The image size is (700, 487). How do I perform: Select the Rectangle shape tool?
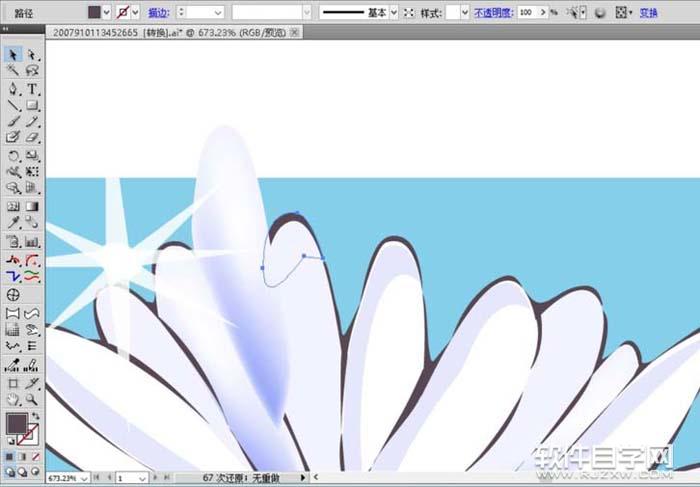click(x=32, y=105)
